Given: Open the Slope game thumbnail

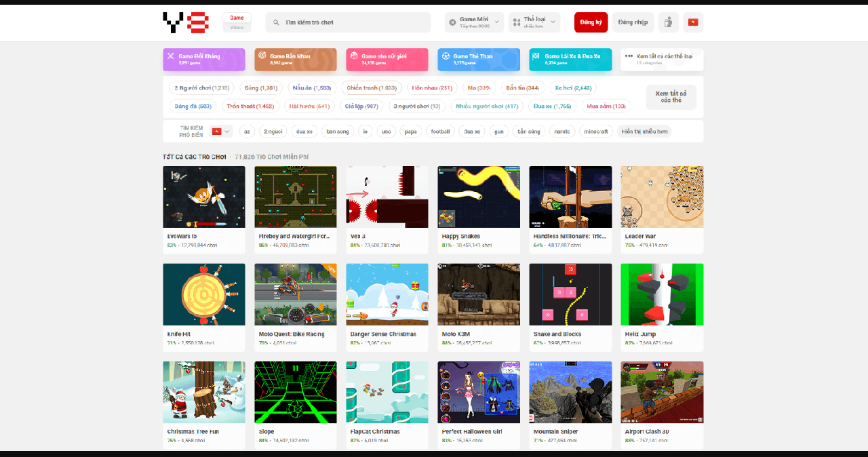Looking at the screenshot, I should pyautogui.click(x=295, y=392).
